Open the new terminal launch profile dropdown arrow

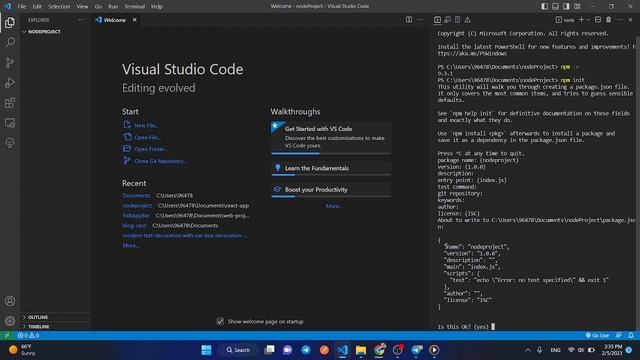coord(588,20)
